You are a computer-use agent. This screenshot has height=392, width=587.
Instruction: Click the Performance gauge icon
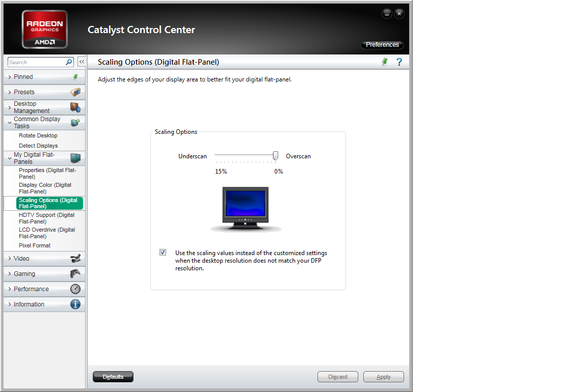tap(75, 289)
